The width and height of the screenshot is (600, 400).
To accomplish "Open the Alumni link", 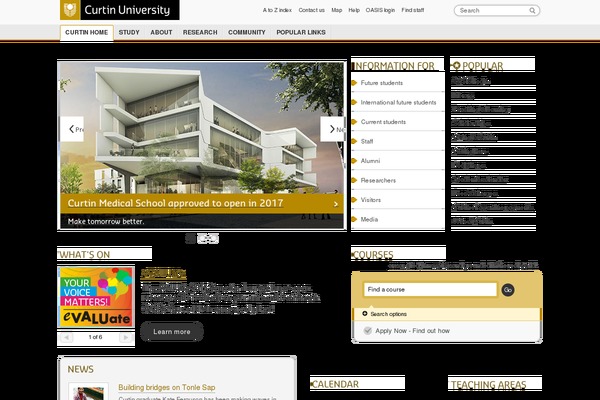I will click(370, 161).
